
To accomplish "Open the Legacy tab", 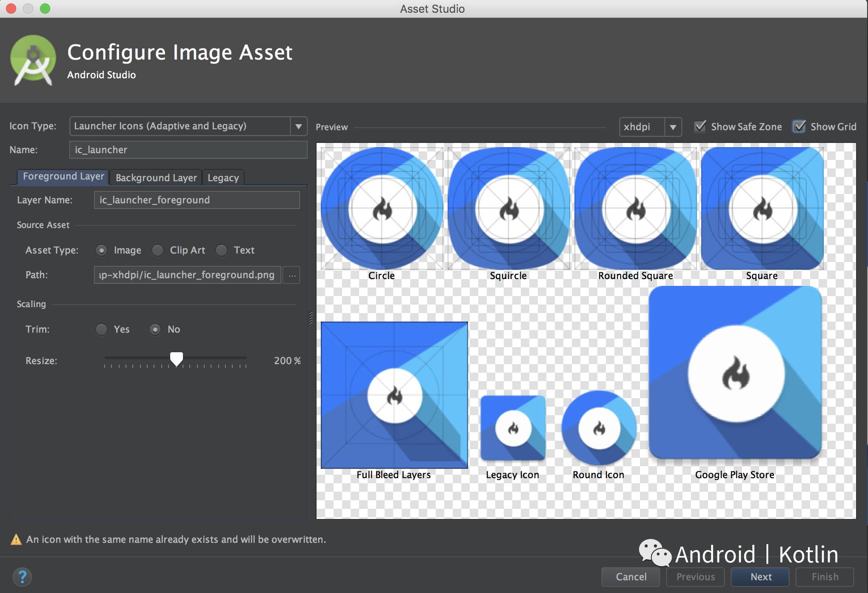I will [223, 177].
